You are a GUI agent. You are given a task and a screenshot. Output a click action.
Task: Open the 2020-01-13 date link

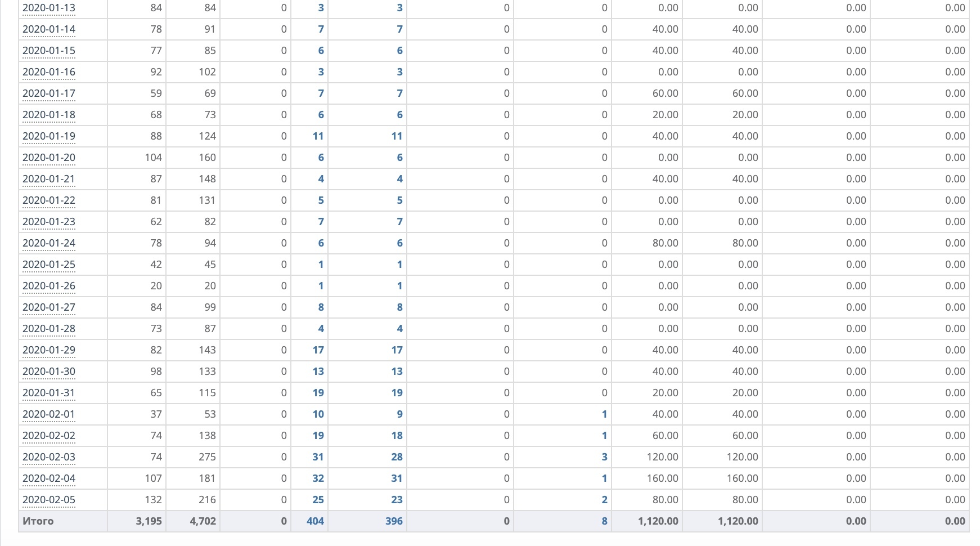coord(49,8)
